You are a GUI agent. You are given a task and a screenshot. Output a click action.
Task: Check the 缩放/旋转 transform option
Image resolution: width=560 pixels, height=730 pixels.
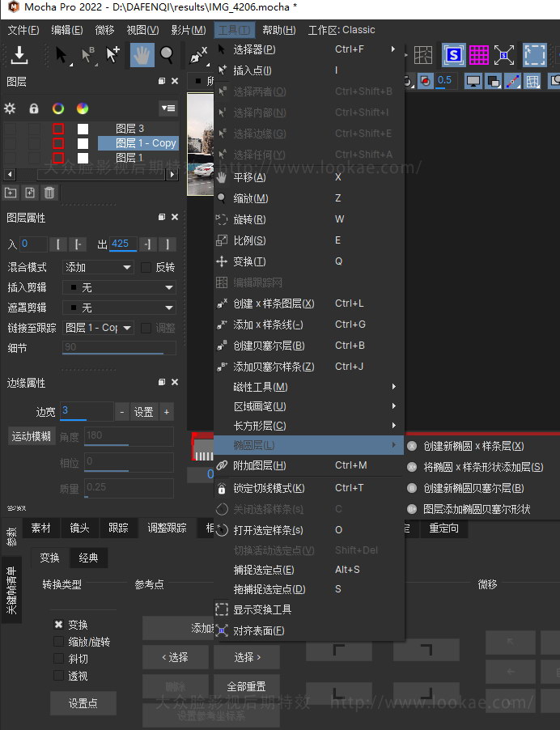click(x=58, y=642)
